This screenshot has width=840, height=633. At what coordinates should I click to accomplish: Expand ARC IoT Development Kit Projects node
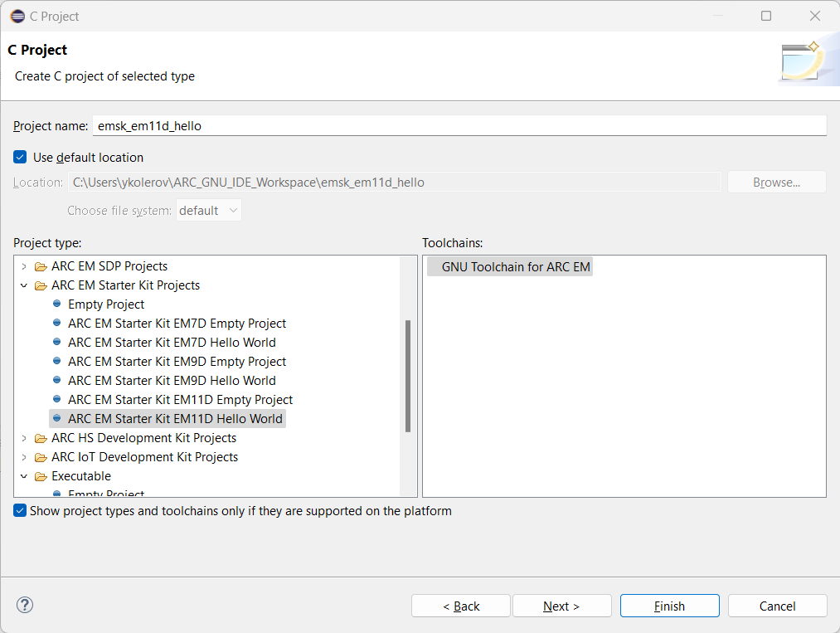(23, 457)
